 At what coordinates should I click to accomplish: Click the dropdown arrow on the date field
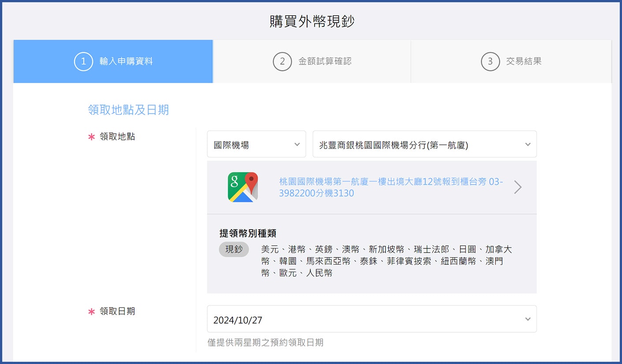click(527, 319)
